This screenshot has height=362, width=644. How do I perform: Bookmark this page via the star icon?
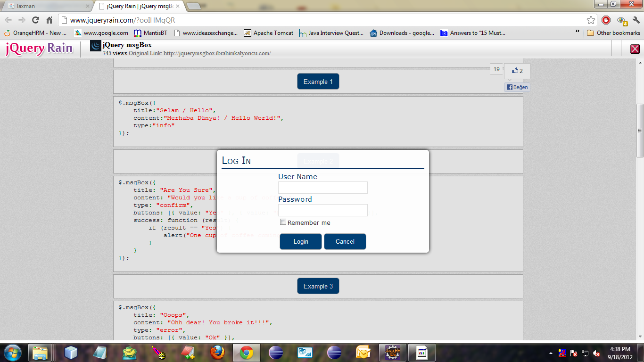pyautogui.click(x=591, y=20)
